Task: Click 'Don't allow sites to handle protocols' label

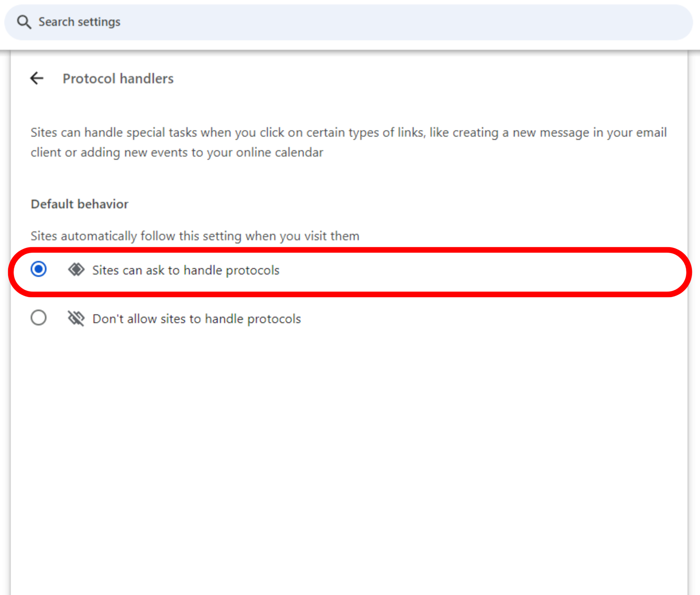Action: click(197, 319)
